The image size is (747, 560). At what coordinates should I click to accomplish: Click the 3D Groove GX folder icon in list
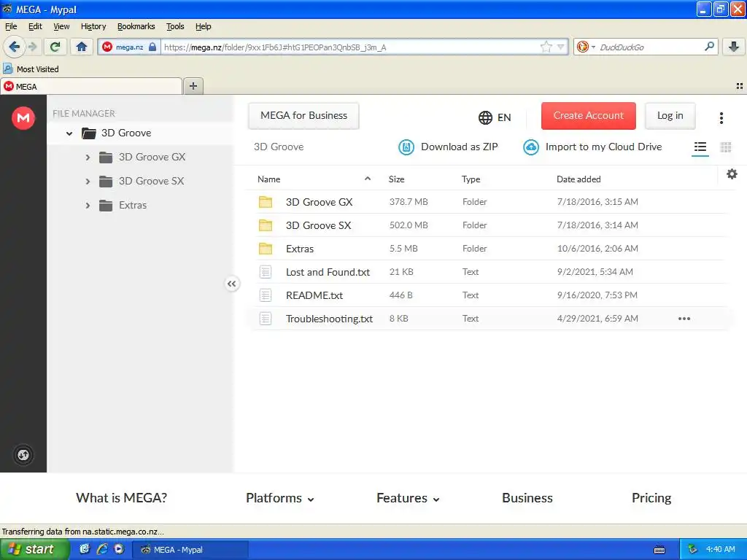coord(266,202)
